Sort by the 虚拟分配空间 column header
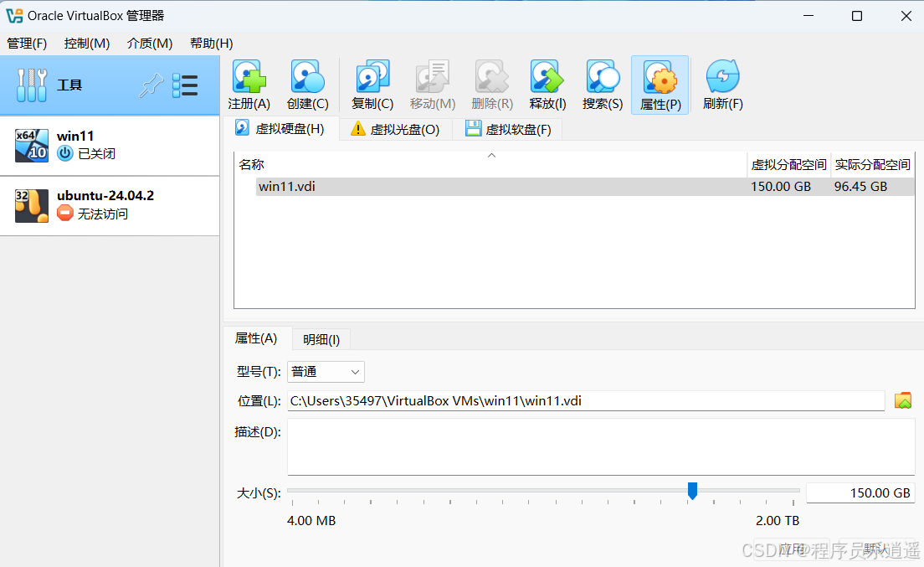 (x=789, y=164)
